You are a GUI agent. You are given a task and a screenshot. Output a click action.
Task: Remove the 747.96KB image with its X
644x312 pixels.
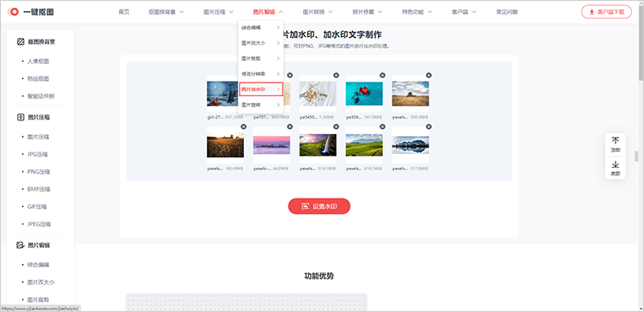[x=382, y=76]
